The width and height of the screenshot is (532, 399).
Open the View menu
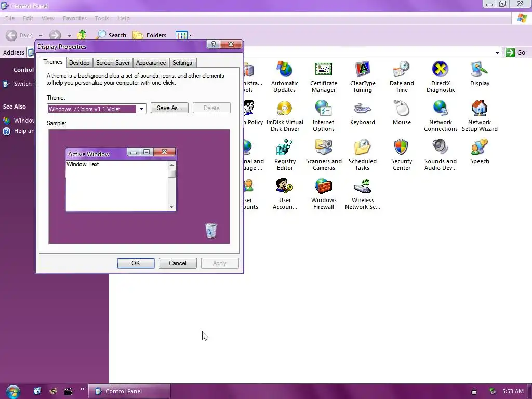click(x=48, y=18)
